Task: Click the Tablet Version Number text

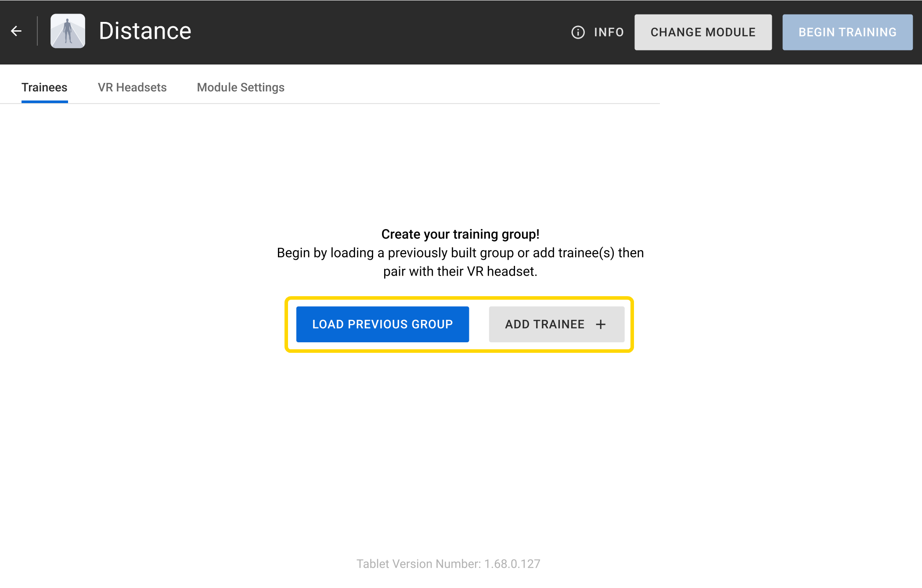Action: point(448,564)
